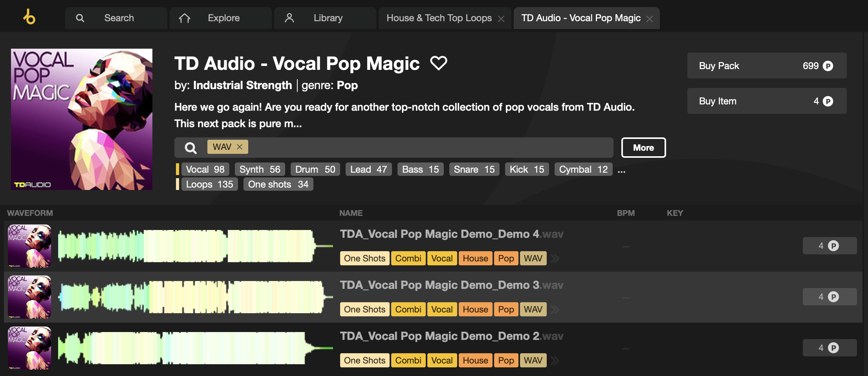Select the TD Audio - Vocal Pop Magic tab
This screenshot has height=376, width=868.
point(580,18)
